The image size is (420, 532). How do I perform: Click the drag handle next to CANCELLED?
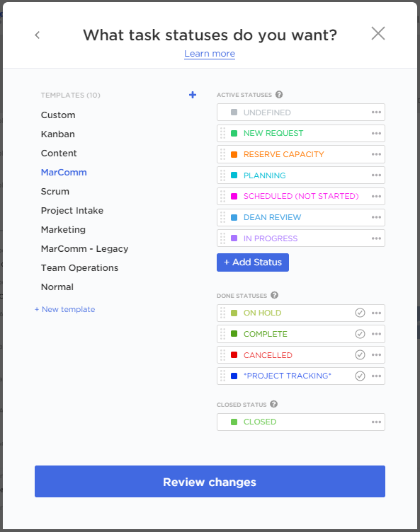click(x=222, y=355)
